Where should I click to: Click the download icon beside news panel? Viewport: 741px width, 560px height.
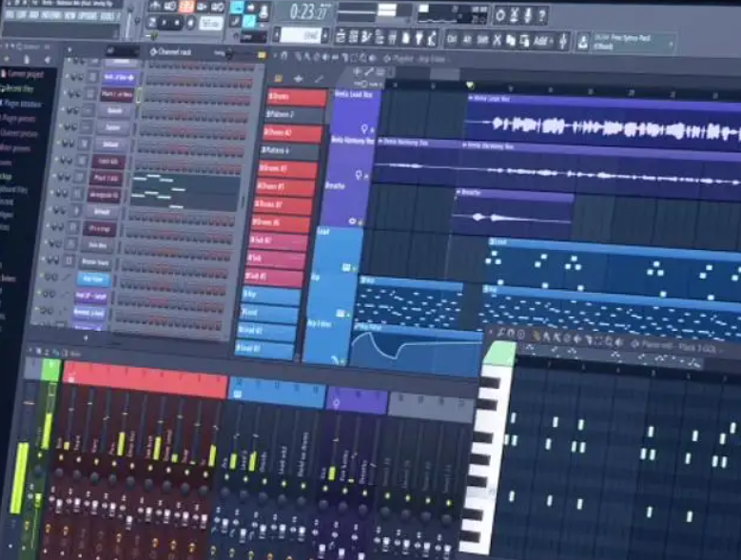(x=583, y=43)
